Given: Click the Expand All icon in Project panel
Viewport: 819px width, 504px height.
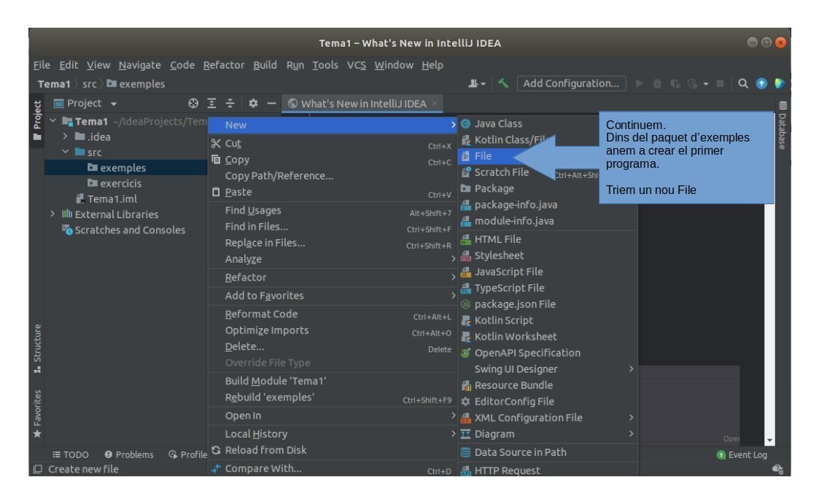Looking at the screenshot, I should [211, 104].
